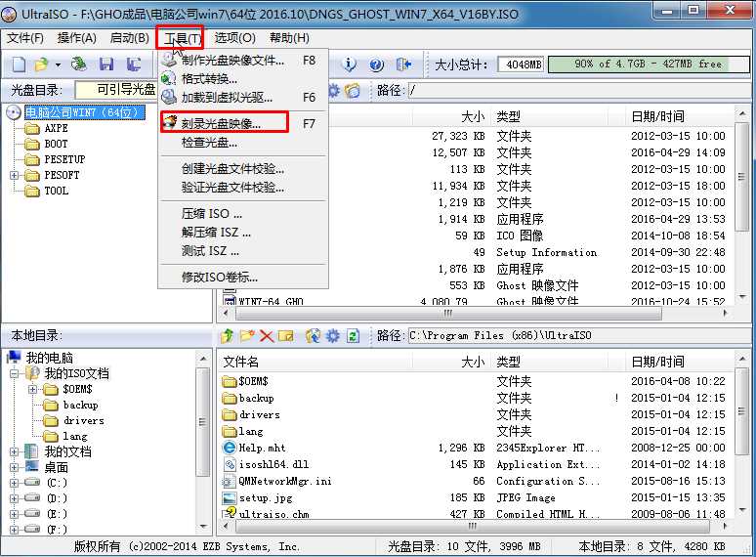Open the 文件(F) menu
The image size is (756, 557).
tap(25, 37)
